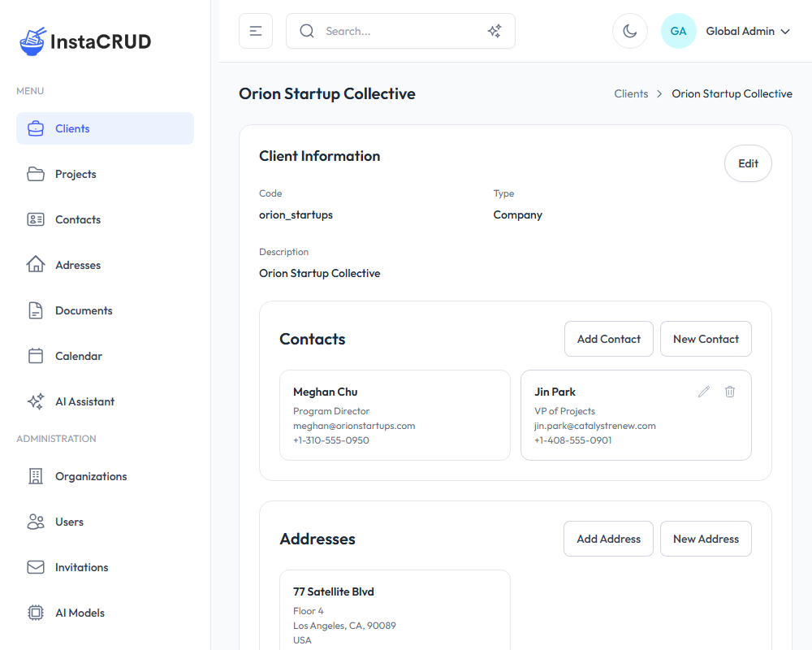The width and height of the screenshot is (812, 650).
Task: Open the Organizations administration page
Action: tap(91, 476)
